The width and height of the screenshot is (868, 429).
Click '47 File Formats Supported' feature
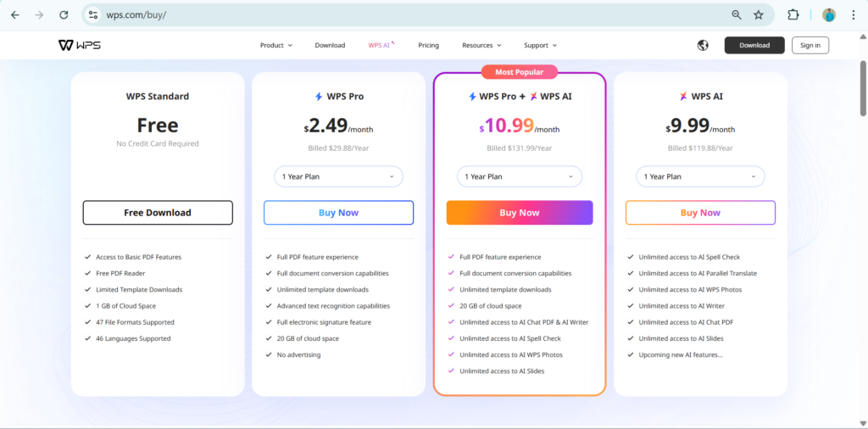135,322
